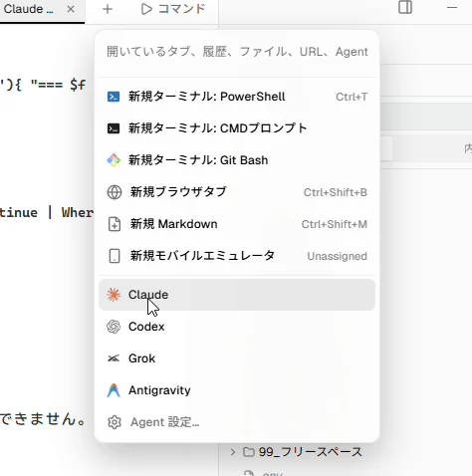Open a new tab with plus button

click(108, 9)
